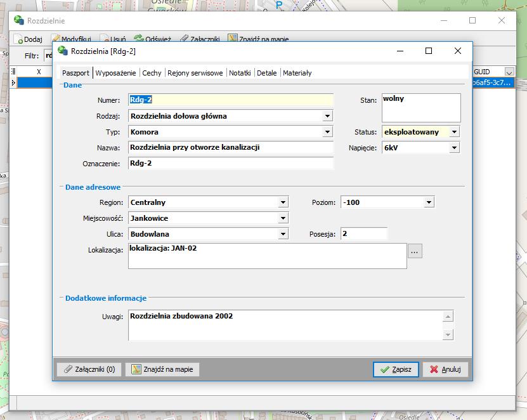Select the grid row indicator arrow
Screen dimensions: 527x420
[x=13, y=82]
